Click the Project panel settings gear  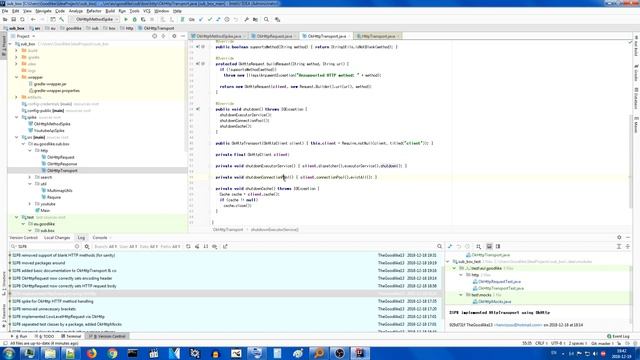click(174, 36)
